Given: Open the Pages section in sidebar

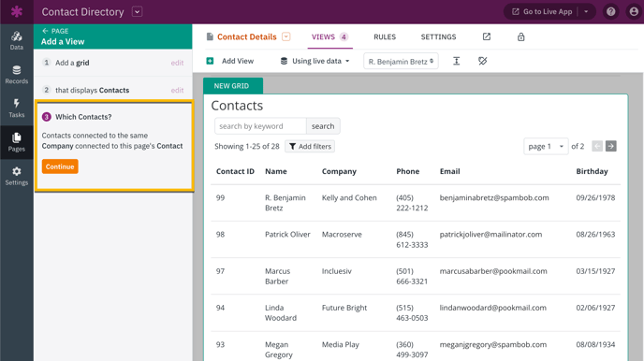Looking at the screenshot, I should pos(17,142).
